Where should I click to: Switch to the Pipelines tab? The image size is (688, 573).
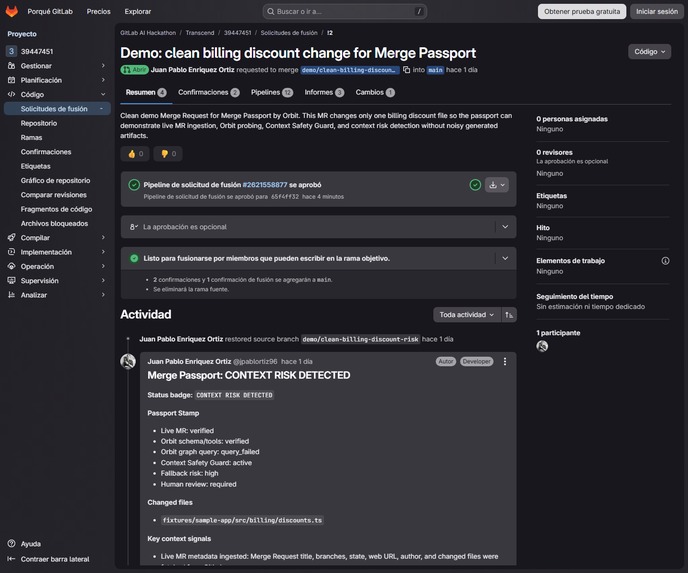point(272,93)
